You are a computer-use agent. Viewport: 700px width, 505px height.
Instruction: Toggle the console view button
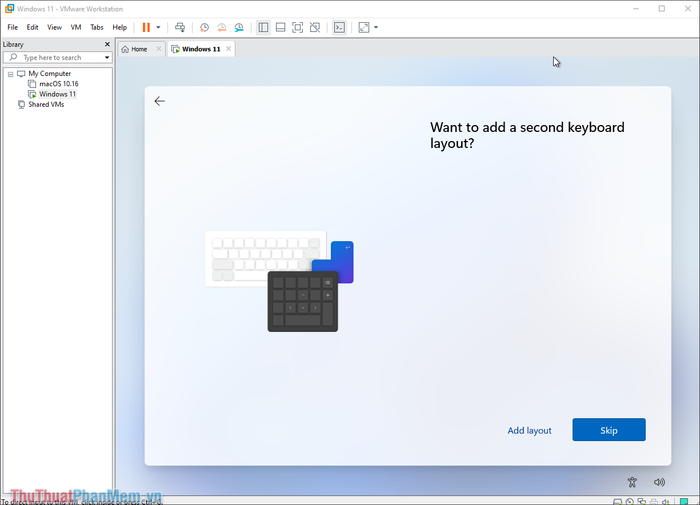(339, 27)
